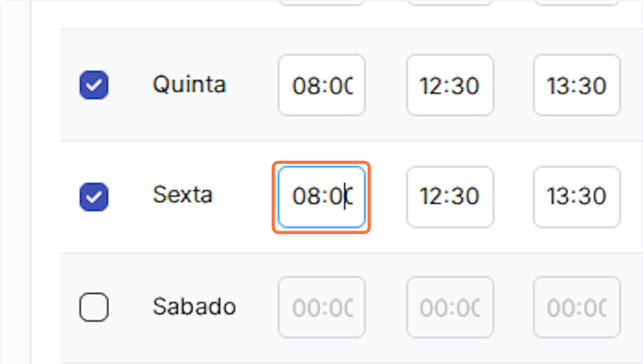The image size is (643, 364).
Task: Focus the Sexta 08:00 time field
Action: click(x=321, y=197)
